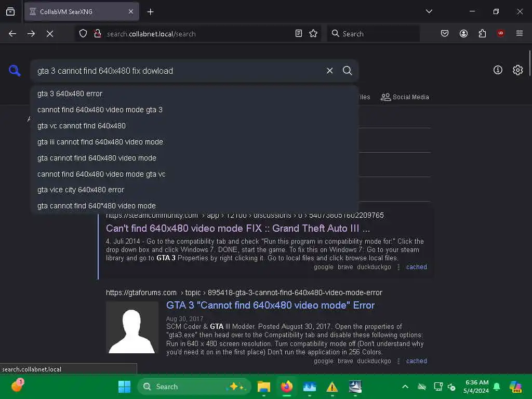Go forward one page

[x=31, y=34]
